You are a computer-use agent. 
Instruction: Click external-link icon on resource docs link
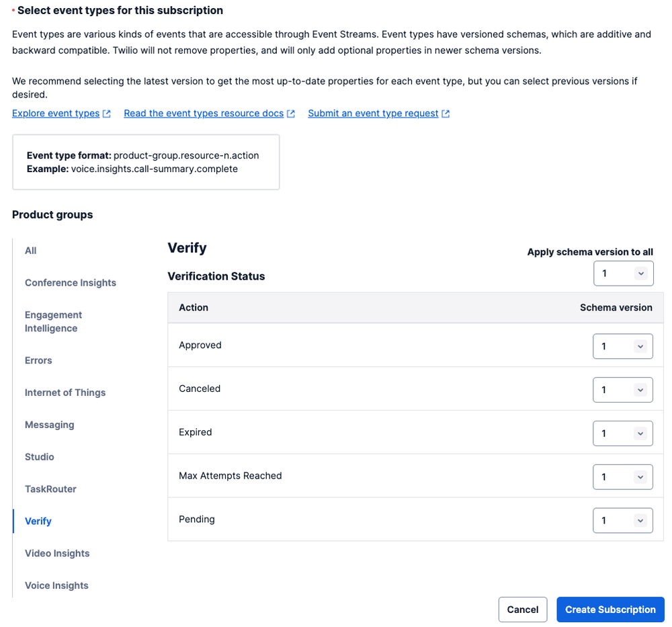[x=291, y=113]
